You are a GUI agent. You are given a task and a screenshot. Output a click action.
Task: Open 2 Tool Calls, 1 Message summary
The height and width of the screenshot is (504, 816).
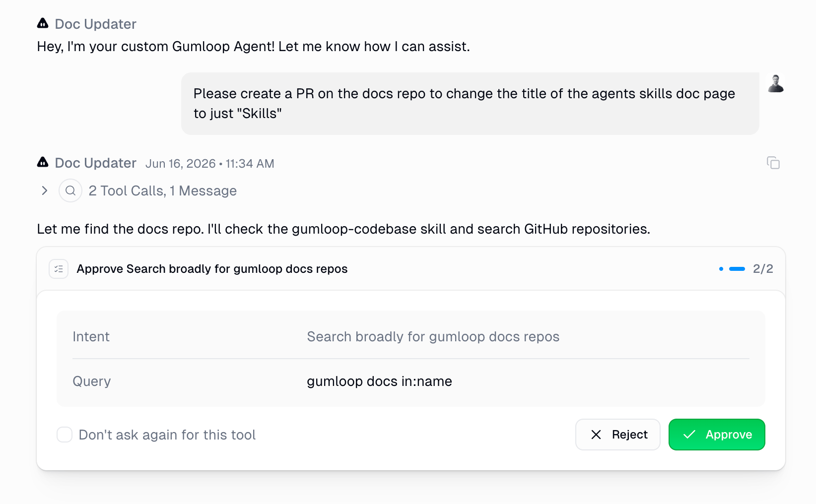tap(162, 190)
